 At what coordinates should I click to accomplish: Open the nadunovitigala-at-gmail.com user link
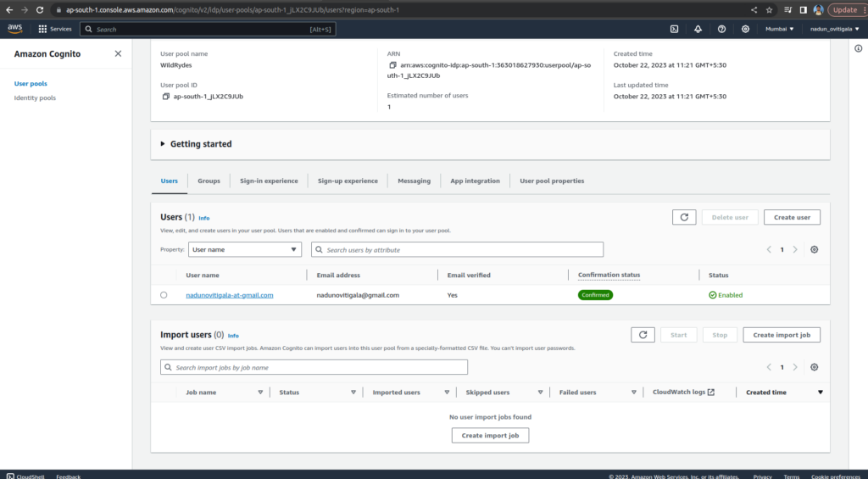click(x=229, y=295)
